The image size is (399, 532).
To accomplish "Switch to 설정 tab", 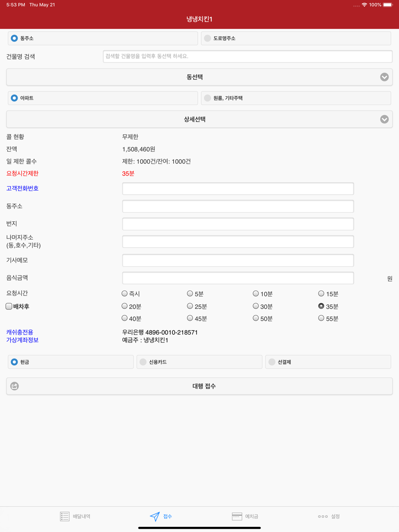I will point(329,516).
